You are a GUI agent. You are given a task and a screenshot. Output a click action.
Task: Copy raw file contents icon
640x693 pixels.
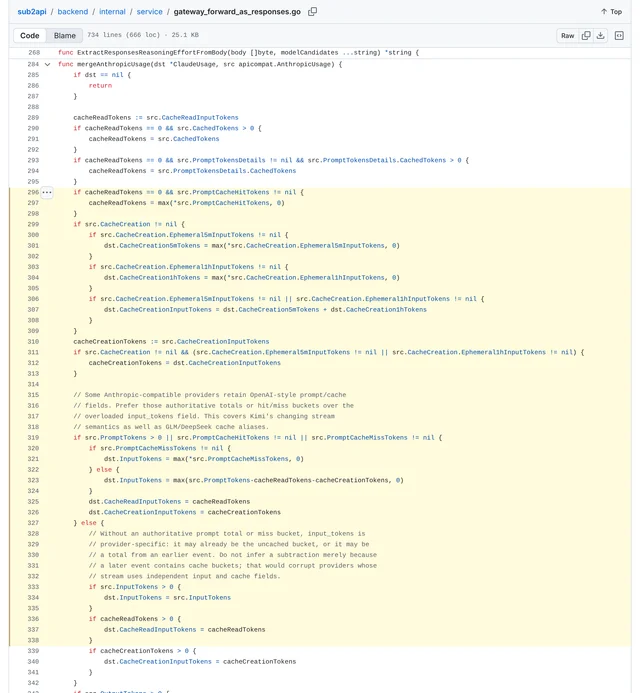(x=586, y=36)
